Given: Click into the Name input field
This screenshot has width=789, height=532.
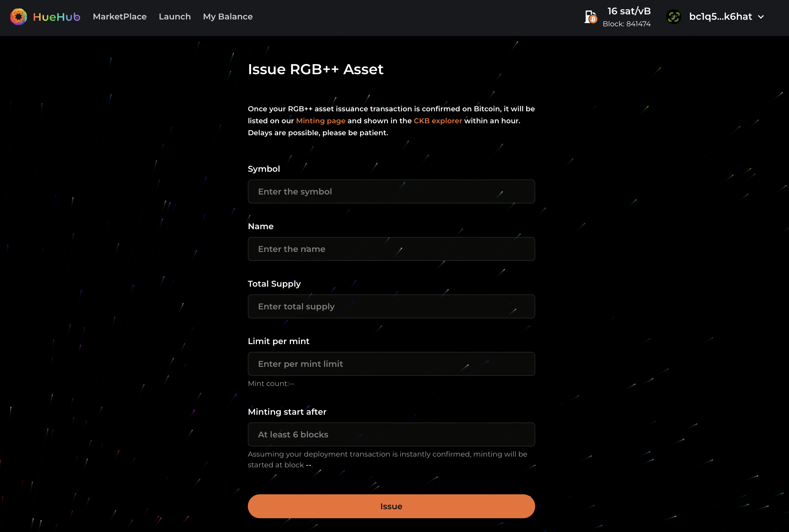Looking at the screenshot, I should click(x=391, y=249).
